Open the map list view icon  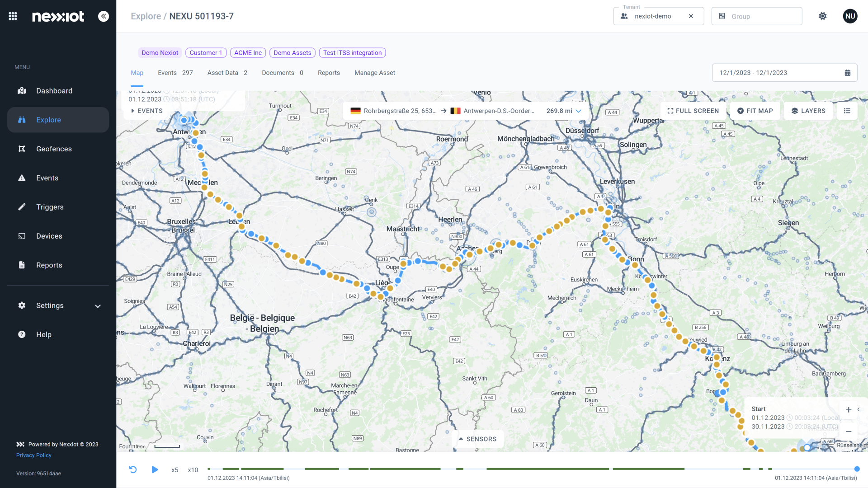click(847, 111)
